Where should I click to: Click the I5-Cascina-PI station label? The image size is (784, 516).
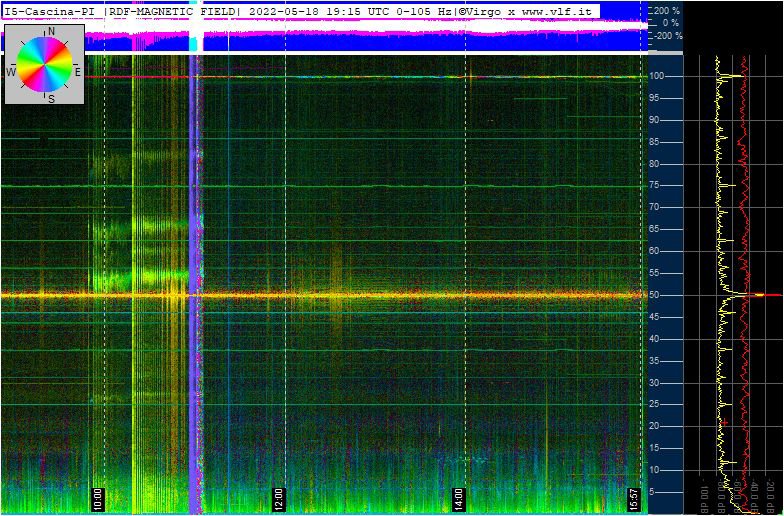[51, 11]
